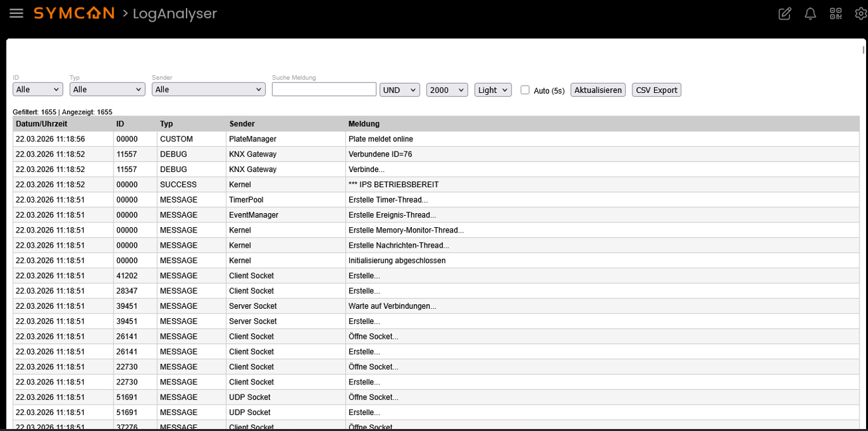Open the settings gear icon

pyautogui.click(x=861, y=14)
